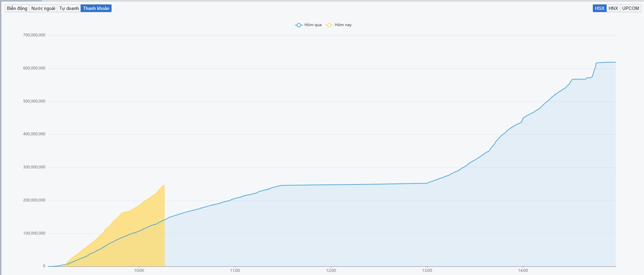Click the 11:00 time axis label
644x275 pixels.
[235, 271]
